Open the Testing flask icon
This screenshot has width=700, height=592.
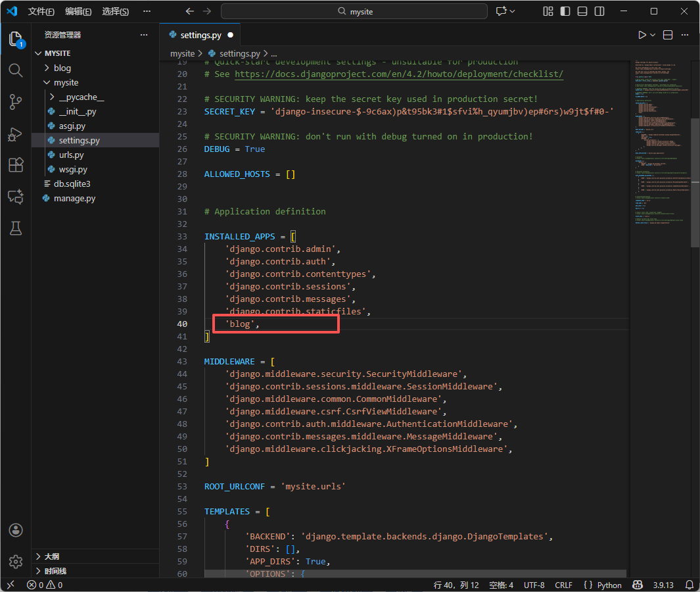tap(16, 228)
